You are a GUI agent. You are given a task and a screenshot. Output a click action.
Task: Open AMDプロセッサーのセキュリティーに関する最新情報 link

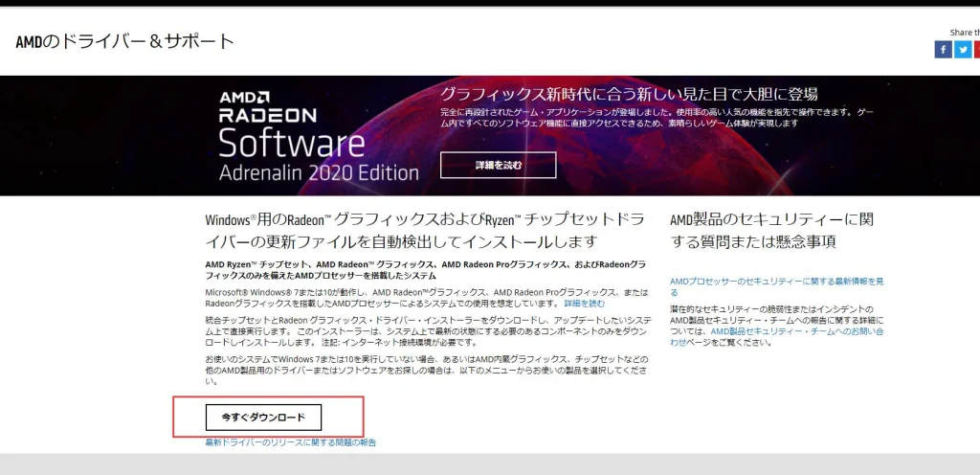coord(777,287)
